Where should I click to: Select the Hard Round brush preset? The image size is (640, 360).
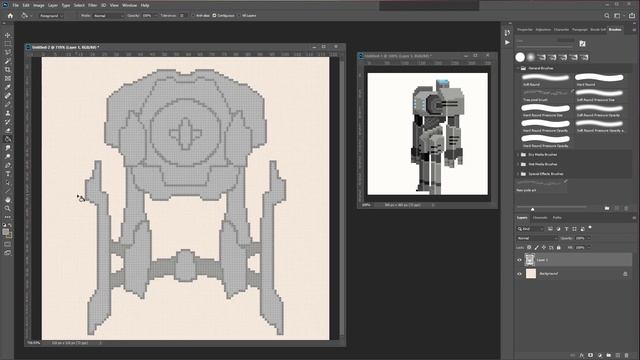click(599, 80)
